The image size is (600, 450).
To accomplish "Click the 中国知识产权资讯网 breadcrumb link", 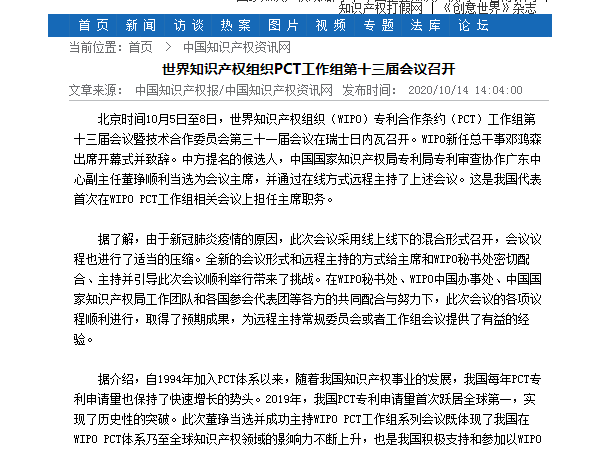I will (237, 47).
